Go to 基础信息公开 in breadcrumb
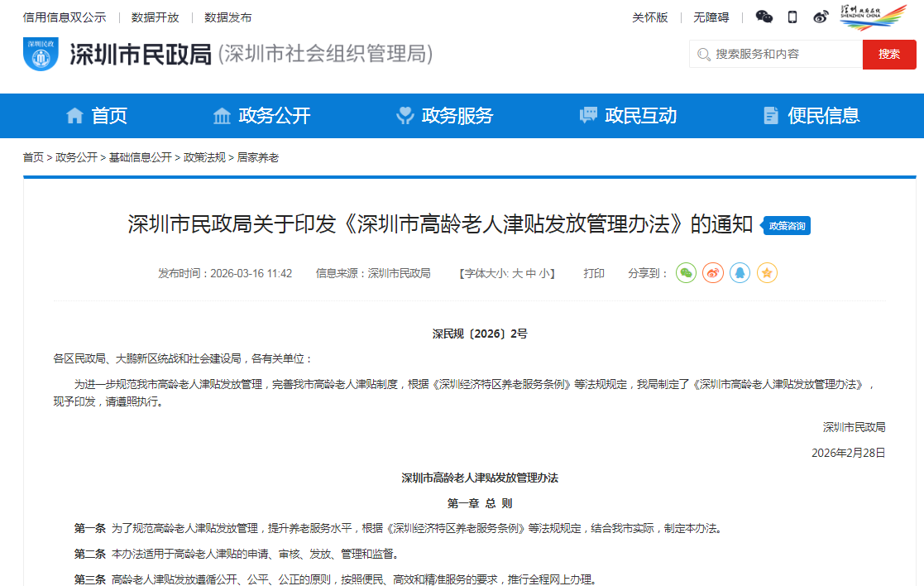 pyautogui.click(x=141, y=157)
